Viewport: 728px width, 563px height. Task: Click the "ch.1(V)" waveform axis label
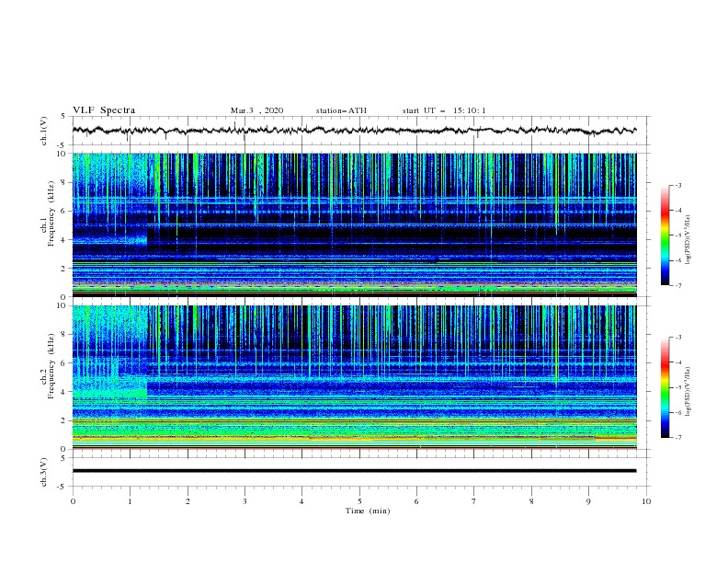click(44, 131)
